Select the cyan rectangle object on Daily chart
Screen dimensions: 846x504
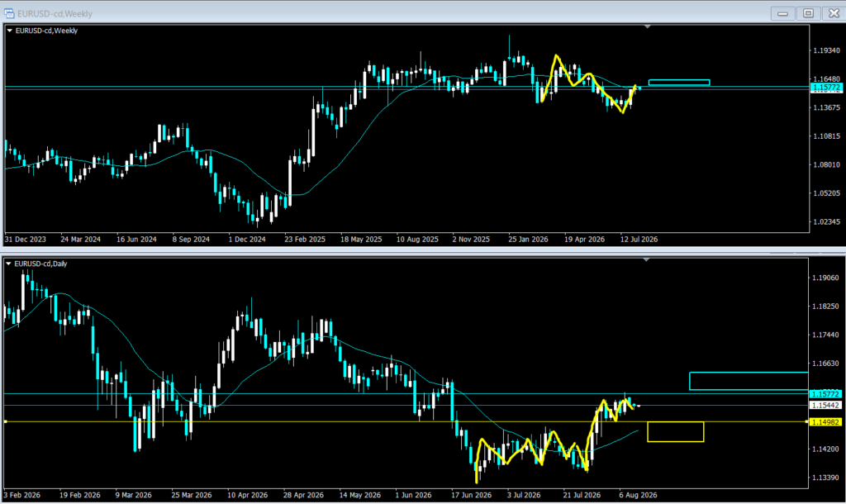[x=749, y=381]
